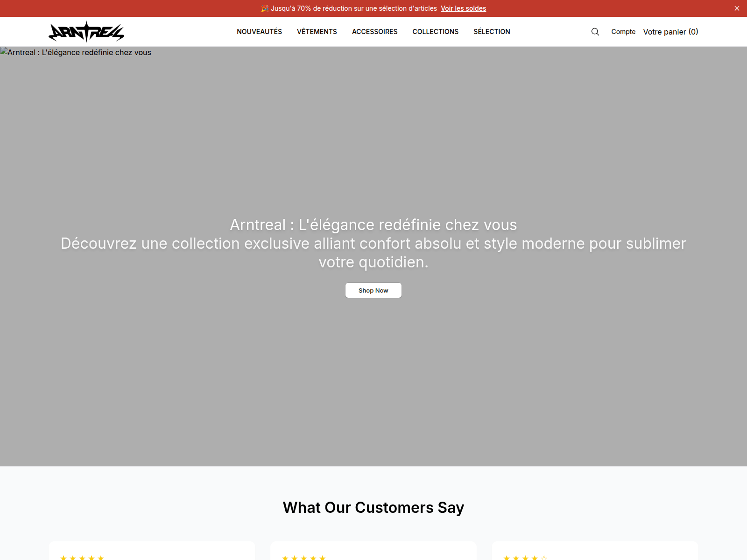Follow the Voir les soldes link
747x560 pixels.
(464, 8)
